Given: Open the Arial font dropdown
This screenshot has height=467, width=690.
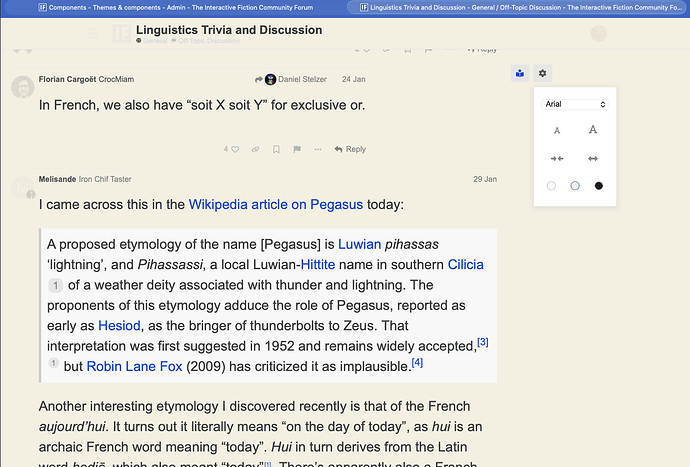Looking at the screenshot, I should [575, 104].
